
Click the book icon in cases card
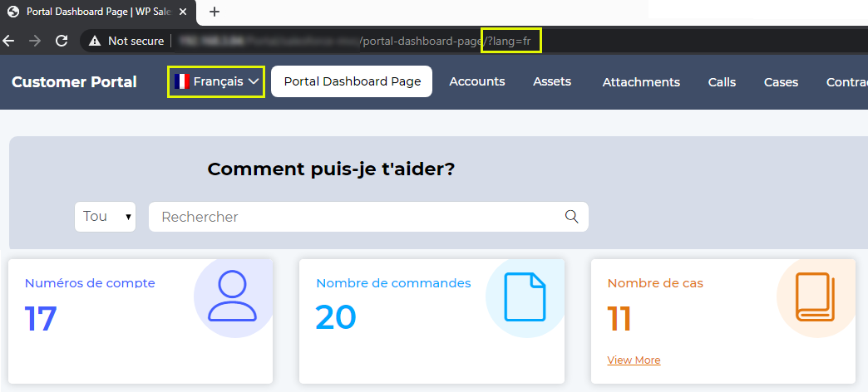coord(816,296)
